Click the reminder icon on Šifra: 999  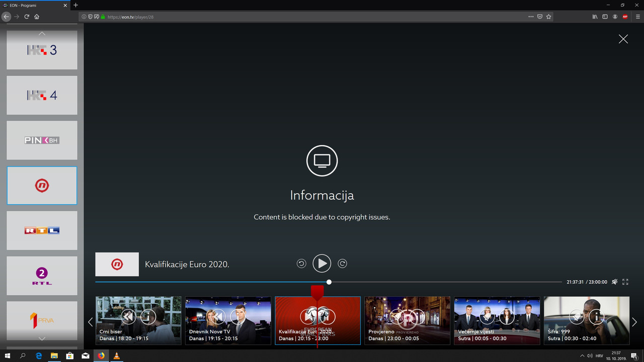[x=577, y=316]
